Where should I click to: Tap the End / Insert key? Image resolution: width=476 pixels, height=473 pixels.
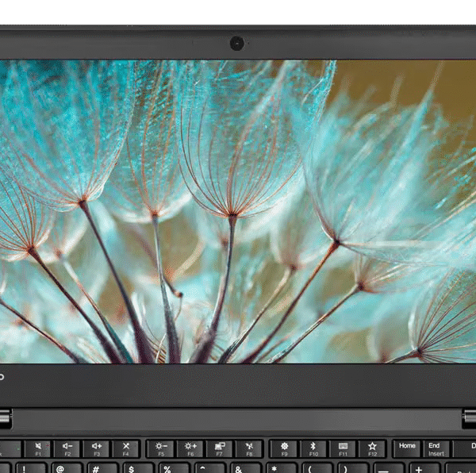click(x=436, y=449)
